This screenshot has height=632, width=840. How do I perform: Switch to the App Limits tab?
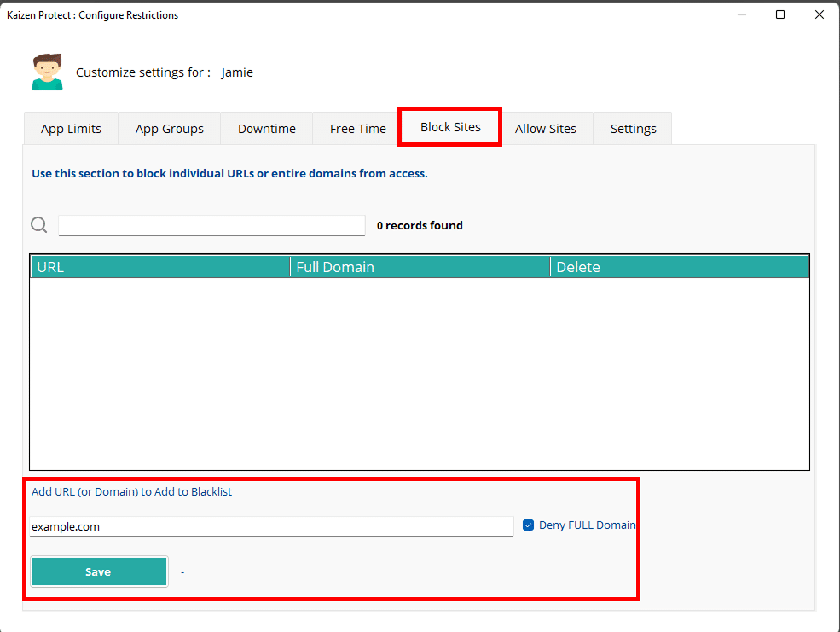click(71, 129)
